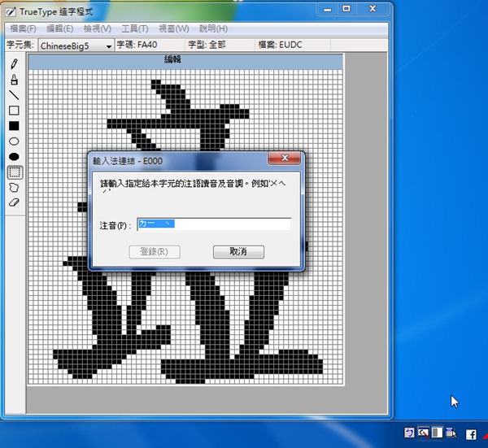Image resolution: width=488 pixels, height=448 pixels.
Task: Open the 編輯(E) menu
Action: click(x=60, y=29)
